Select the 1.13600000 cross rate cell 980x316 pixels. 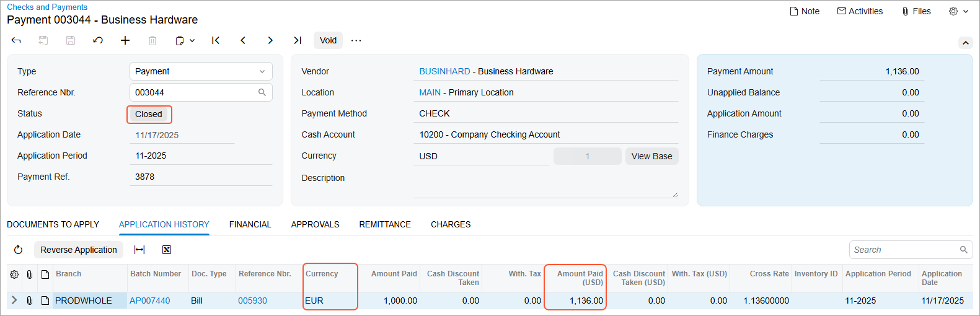[x=761, y=301]
